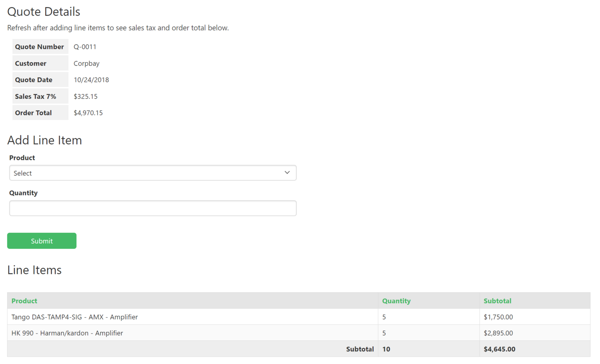Sort by the Quantity column header
Image resolution: width=600 pixels, height=364 pixels.
396,301
